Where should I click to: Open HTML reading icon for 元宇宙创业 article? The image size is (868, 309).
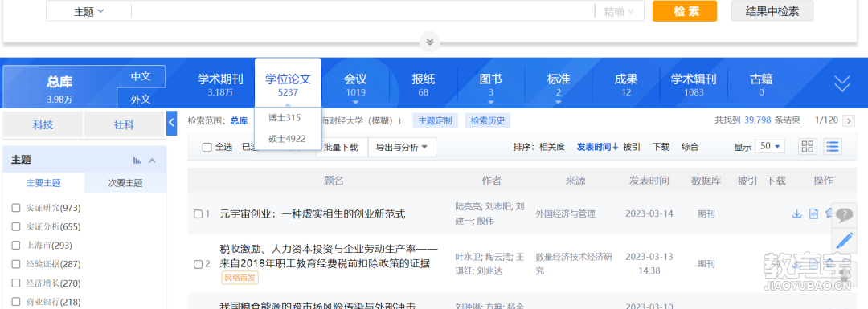[813, 213]
